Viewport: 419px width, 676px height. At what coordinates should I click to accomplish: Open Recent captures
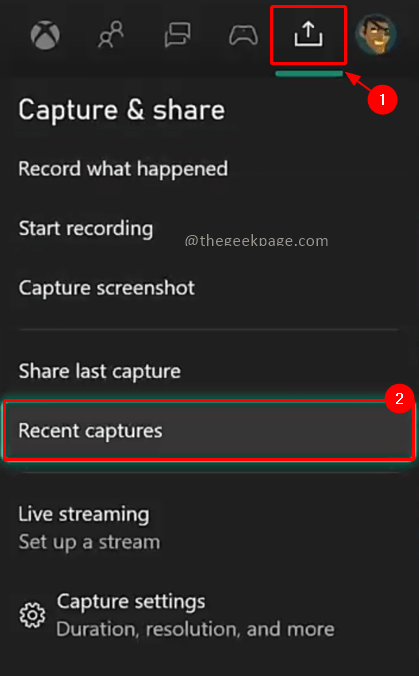(x=209, y=431)
